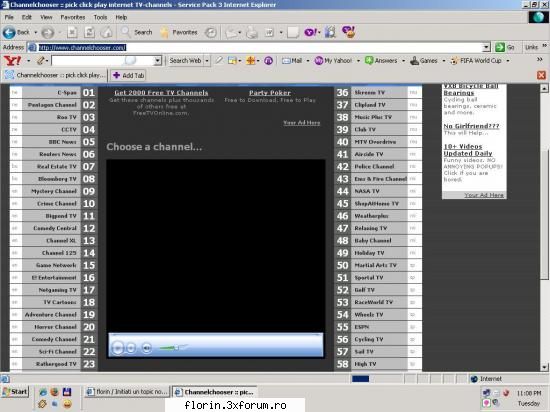Select channel 01 C-Span
The width and height of the screenshot is (550, 412).
pos(53,93)
